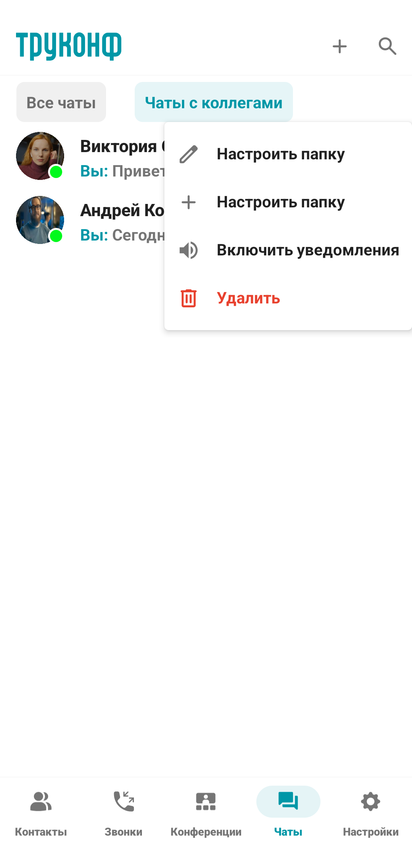Tap the plus icon in the header
The width and height of the screenshot is (412, 868).
[339, 47]
